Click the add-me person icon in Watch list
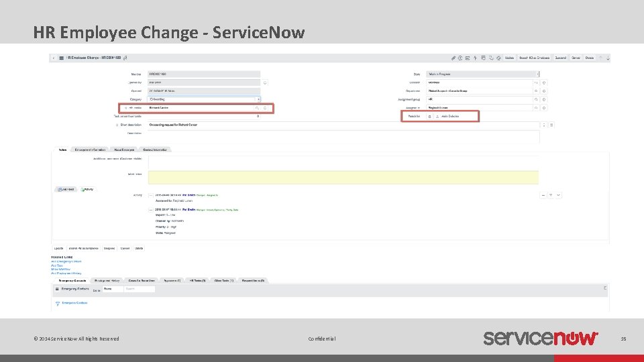The image size is (644, 362). click(x=437, y=117)
